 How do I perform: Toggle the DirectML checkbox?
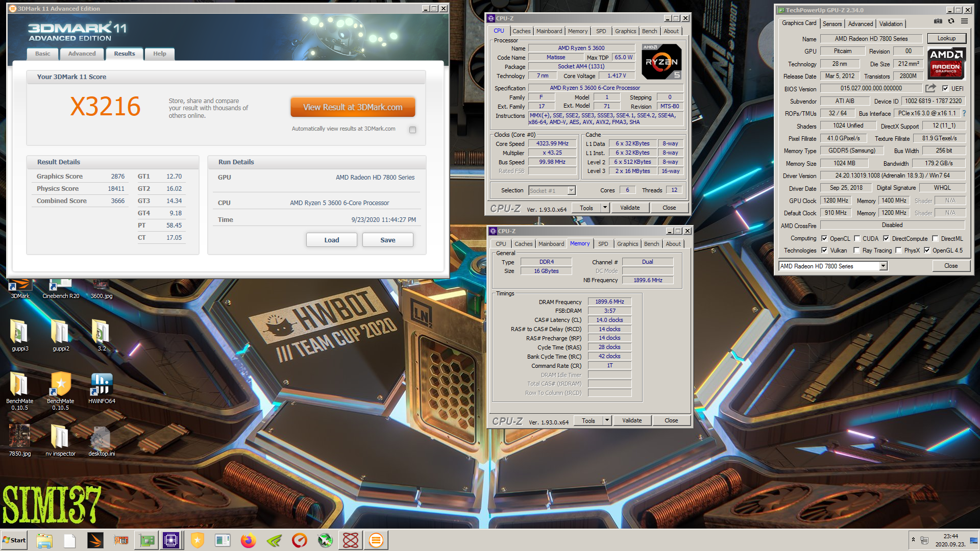[935, 238]
